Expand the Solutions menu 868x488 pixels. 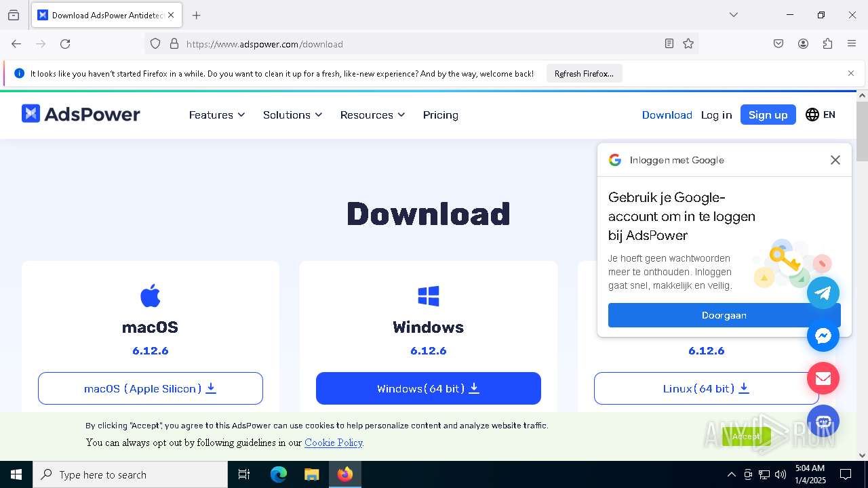coord(293,115)
